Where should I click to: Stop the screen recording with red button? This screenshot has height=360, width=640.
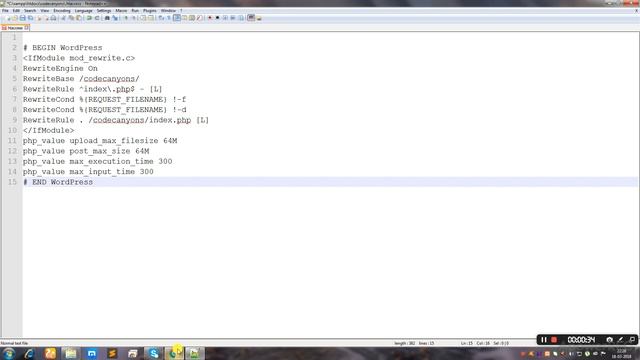[x=554, y=340]
